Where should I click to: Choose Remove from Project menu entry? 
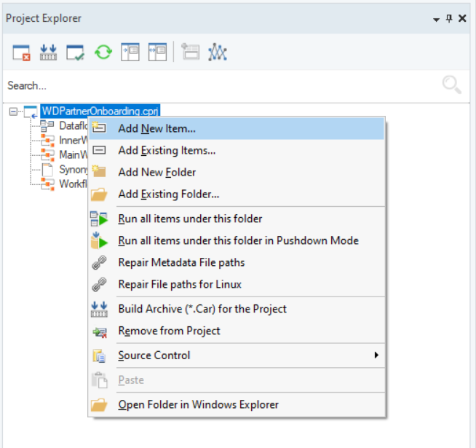(237, 331)
